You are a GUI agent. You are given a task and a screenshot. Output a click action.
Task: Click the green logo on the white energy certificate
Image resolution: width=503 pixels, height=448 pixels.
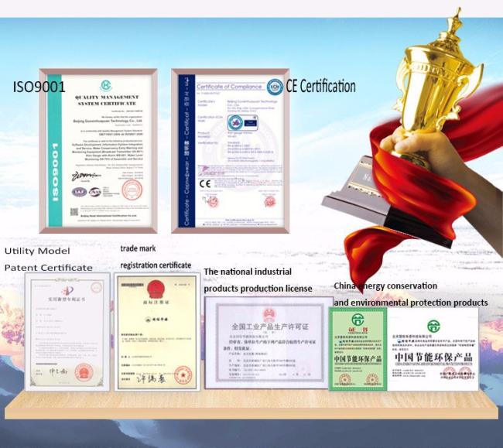point(433,326)
